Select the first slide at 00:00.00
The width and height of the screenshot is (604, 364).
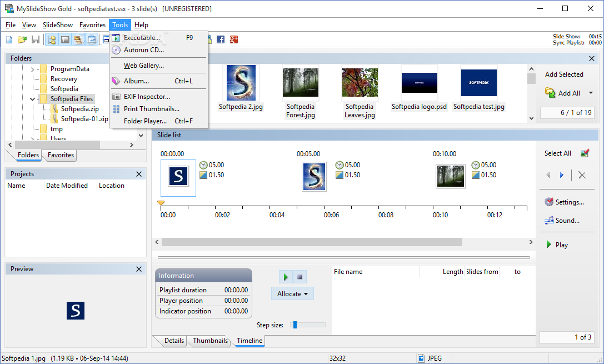pyautogui.click(x=178, y=178)
